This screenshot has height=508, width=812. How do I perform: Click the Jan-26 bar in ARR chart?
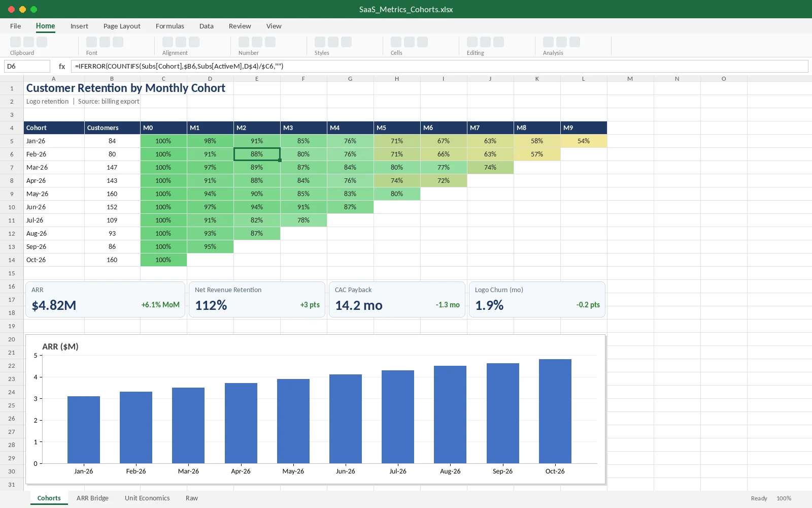(84, 430)
